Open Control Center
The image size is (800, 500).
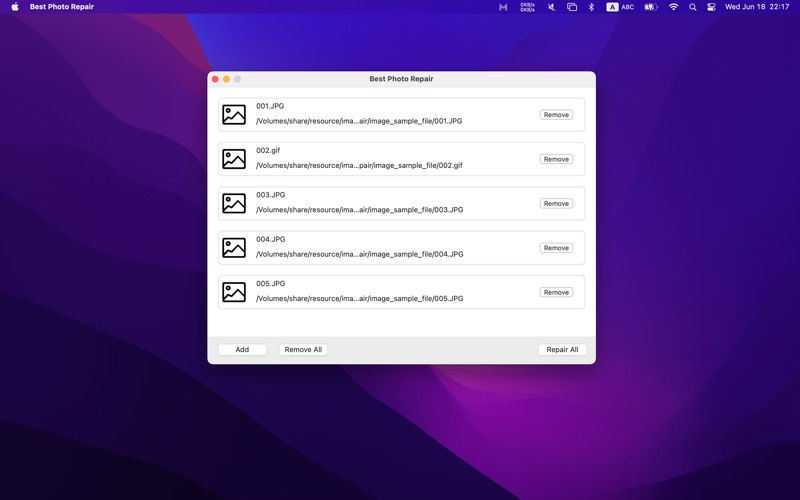[x=711, y=7]
